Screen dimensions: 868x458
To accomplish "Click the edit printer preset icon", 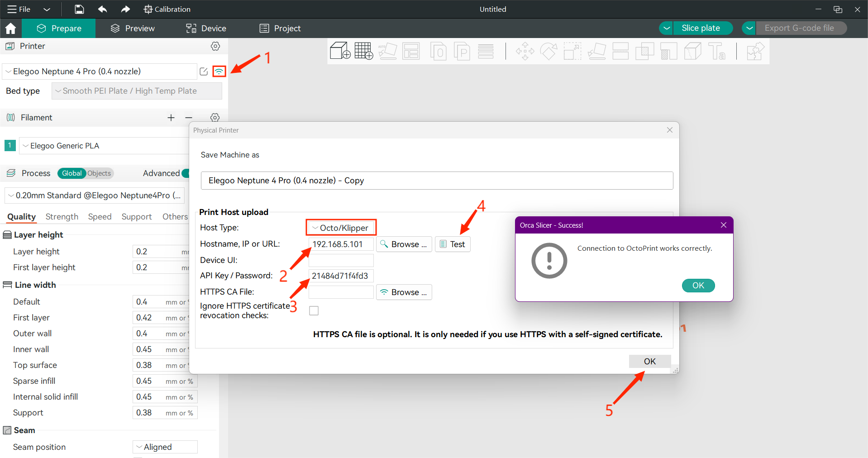I will 204,72.
